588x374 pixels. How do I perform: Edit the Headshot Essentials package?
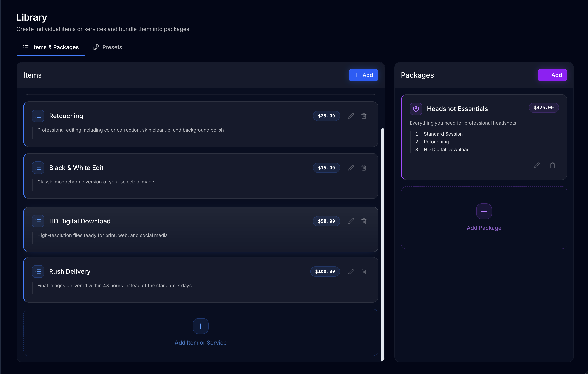(x=537, y=166)
